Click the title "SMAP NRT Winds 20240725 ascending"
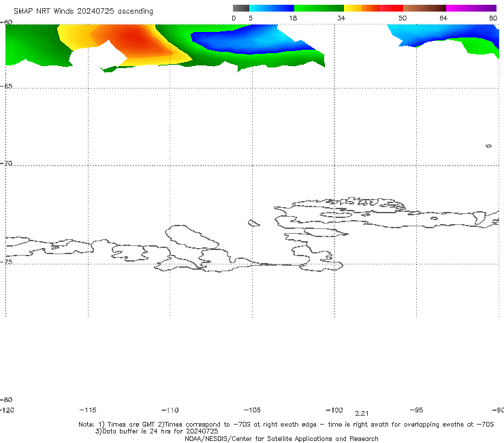The width and height of the screenshot is (504, 443). pos(83,11)
